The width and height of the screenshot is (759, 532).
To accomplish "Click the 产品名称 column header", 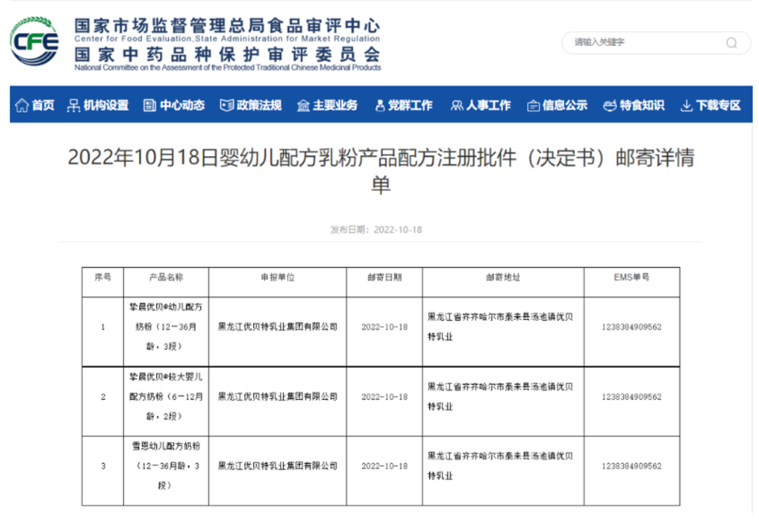I will click(166, 278).
